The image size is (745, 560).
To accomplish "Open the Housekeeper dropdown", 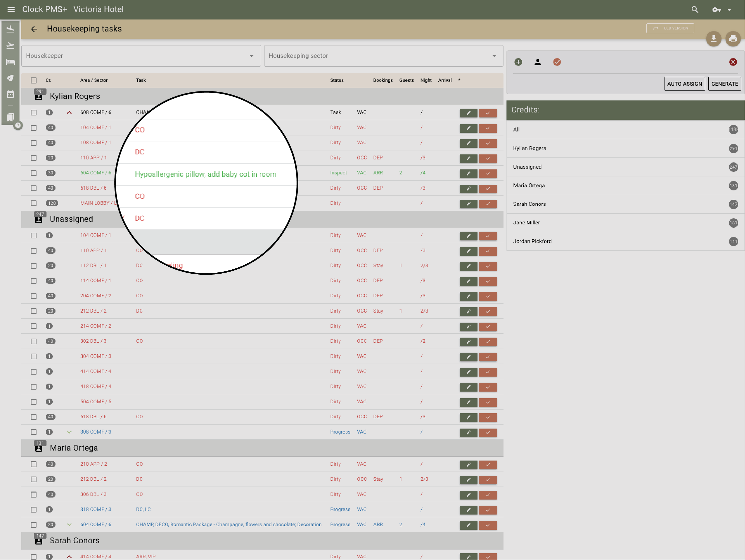I will (x=141, y=56).
